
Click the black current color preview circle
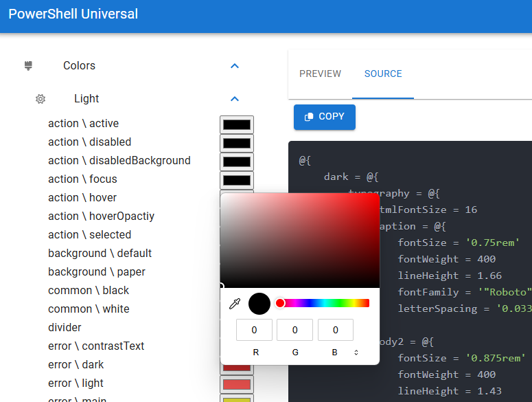pos(259,304)
